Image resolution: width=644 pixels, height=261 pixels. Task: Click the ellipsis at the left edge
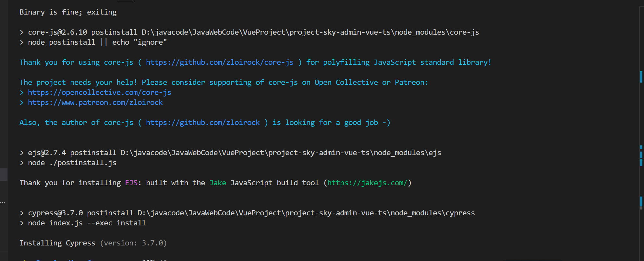point(3,203)
